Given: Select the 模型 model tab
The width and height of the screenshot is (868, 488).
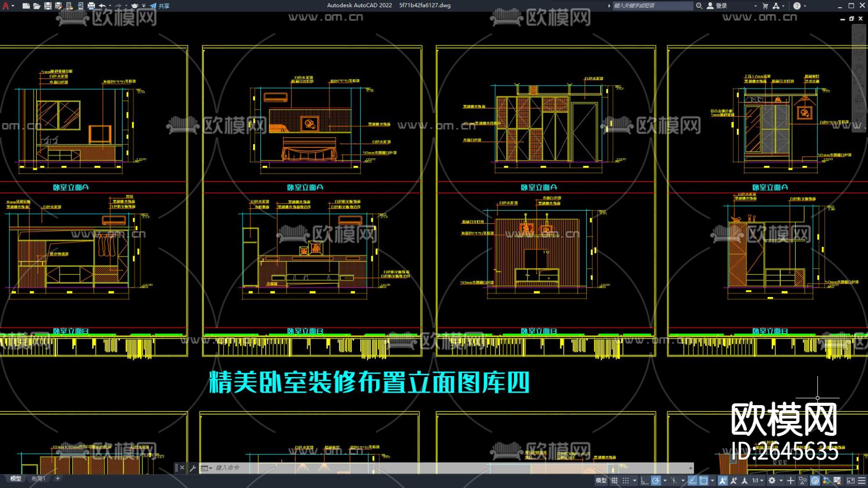Looking at the screenshot, I should (x=17, y=479).
